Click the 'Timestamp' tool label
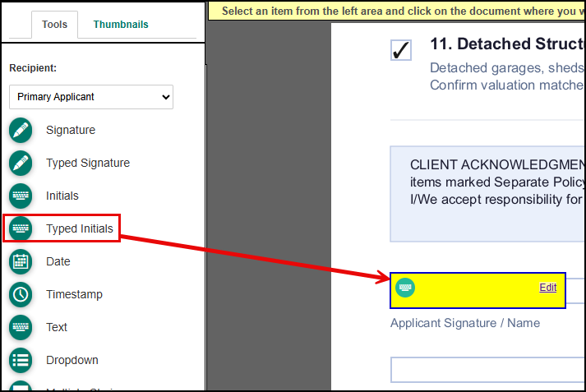This screenshot has height=392, width=586. pos(74,294)
